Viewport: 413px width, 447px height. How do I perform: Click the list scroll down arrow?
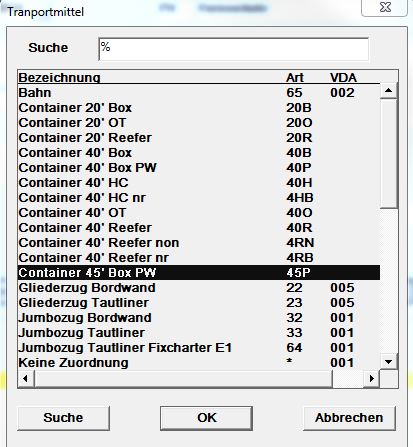click(388, 362)
